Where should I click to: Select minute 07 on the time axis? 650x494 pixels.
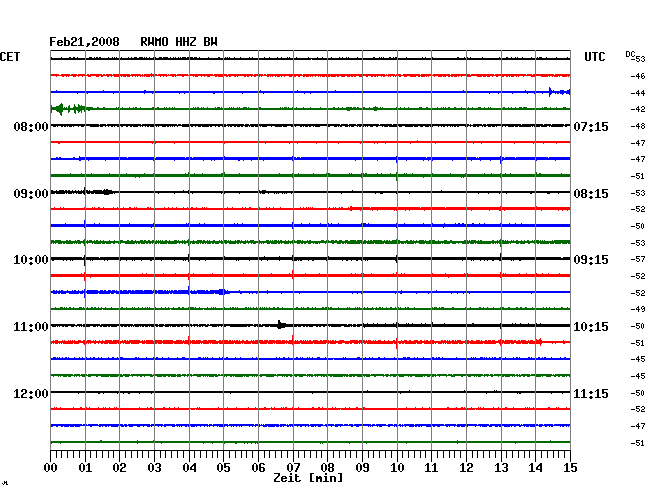pos(293,467)
